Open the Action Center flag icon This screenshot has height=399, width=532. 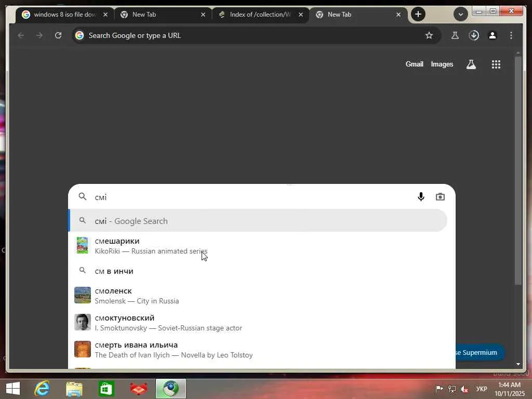click(x=439, y=389)
